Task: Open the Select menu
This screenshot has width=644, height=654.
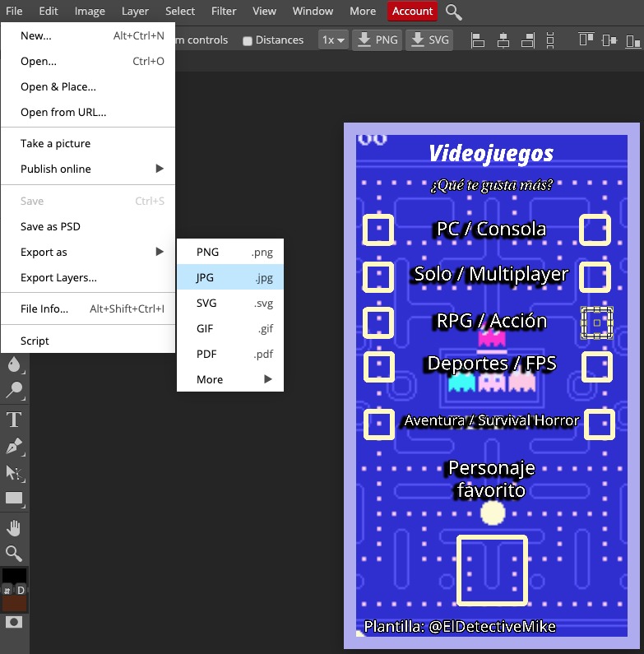Action: [x=180, y=12]
